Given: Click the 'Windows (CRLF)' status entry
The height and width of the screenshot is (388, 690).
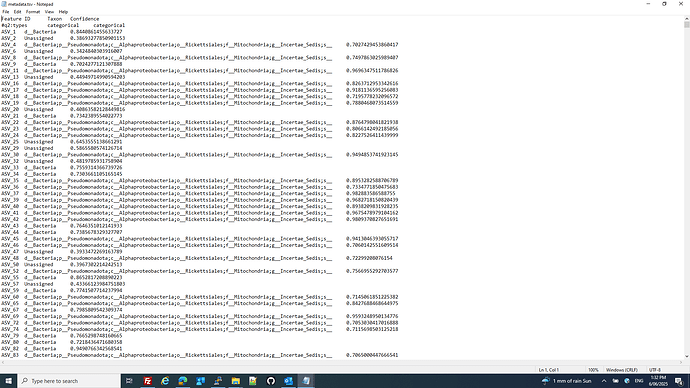Looking at the screenshot, I should tap(622, 370).
